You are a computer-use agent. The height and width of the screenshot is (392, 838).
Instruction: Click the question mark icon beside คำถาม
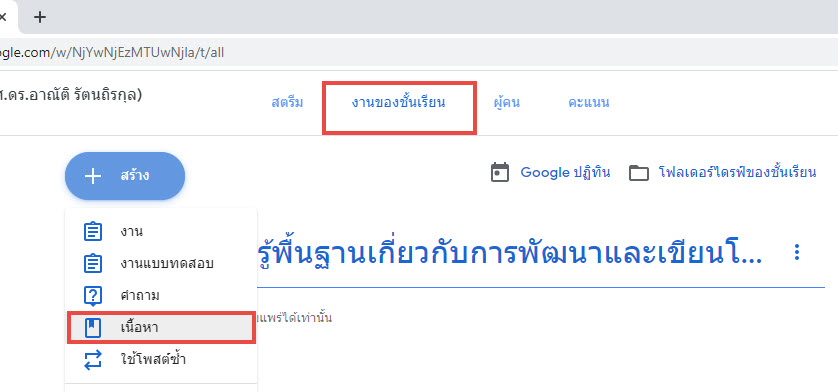click(x=93, y=296)
